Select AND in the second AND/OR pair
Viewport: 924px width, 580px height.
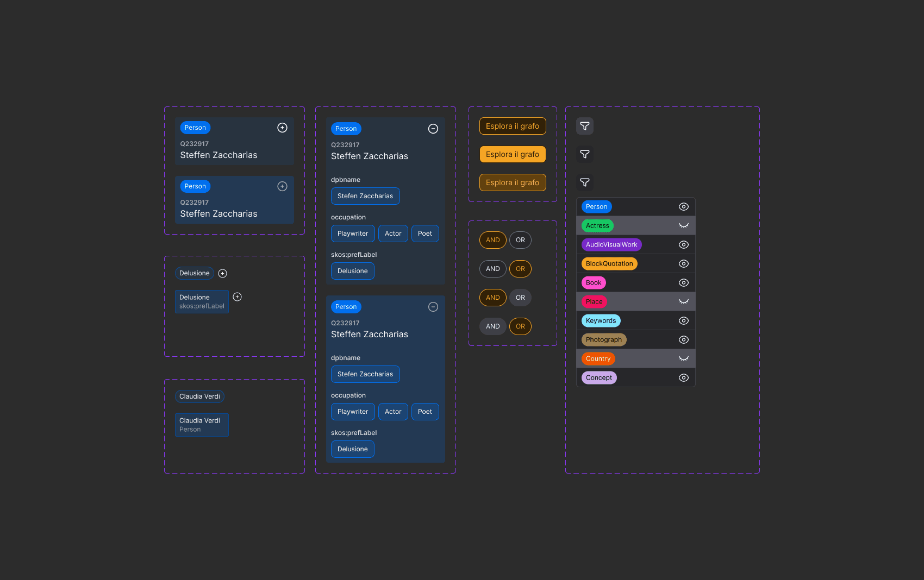click(x=493, y=269)
